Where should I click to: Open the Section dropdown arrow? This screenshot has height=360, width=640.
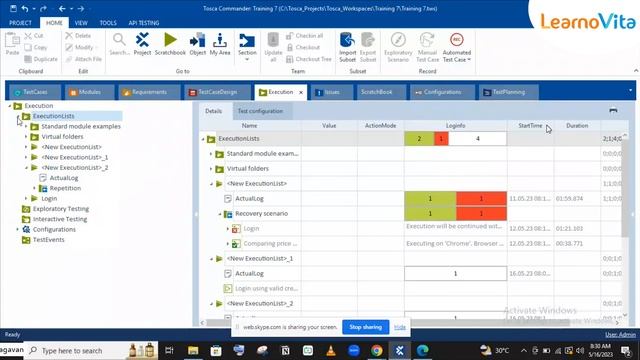pyautogui.click(x=247, y=60)
